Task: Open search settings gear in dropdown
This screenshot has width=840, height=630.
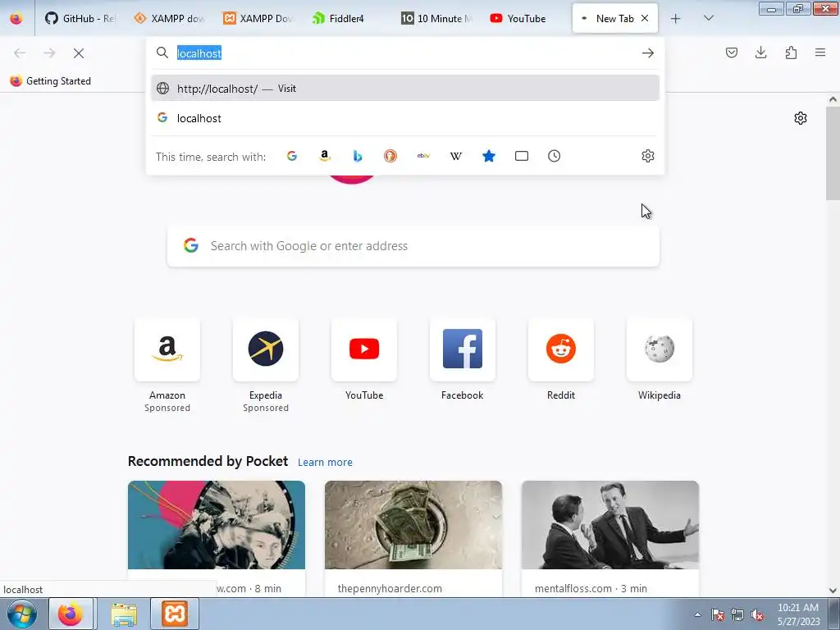Action: (648, 156)
